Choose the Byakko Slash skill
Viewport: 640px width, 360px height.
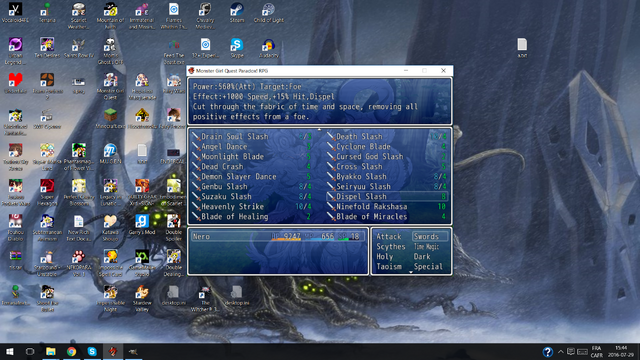pos(387,176)
